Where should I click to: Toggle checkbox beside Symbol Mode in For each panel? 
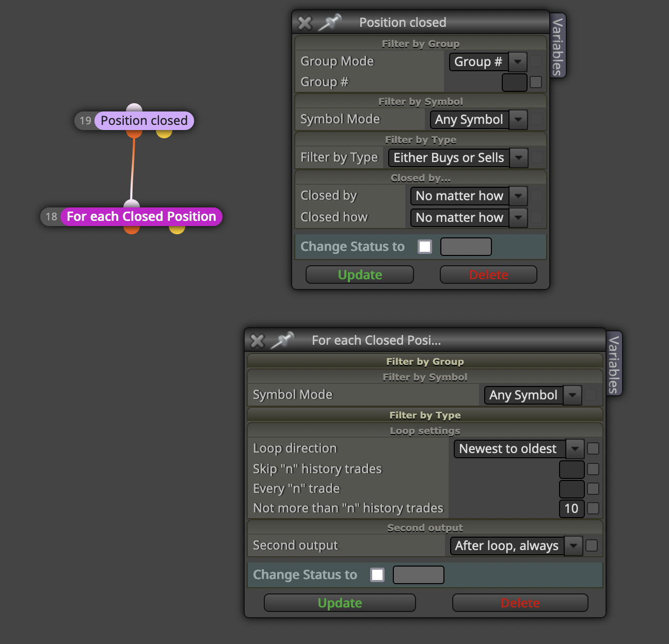point(591,395)
